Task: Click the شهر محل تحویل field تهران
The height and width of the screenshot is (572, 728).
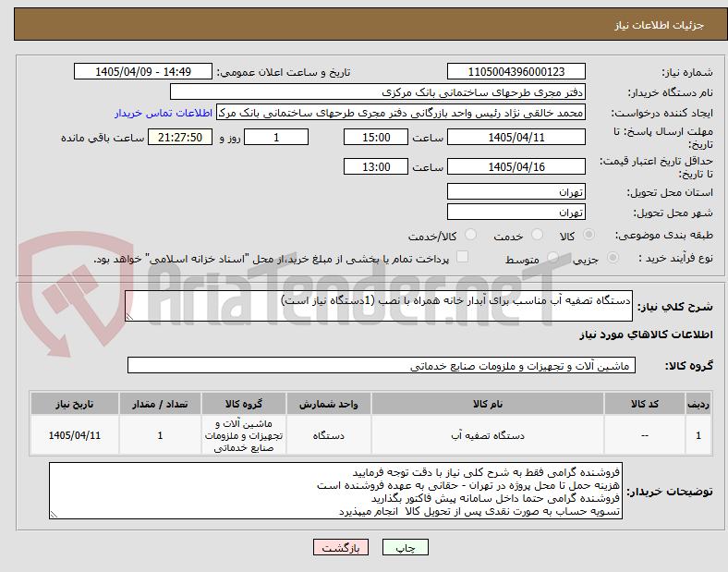Action: click(516, 212)
